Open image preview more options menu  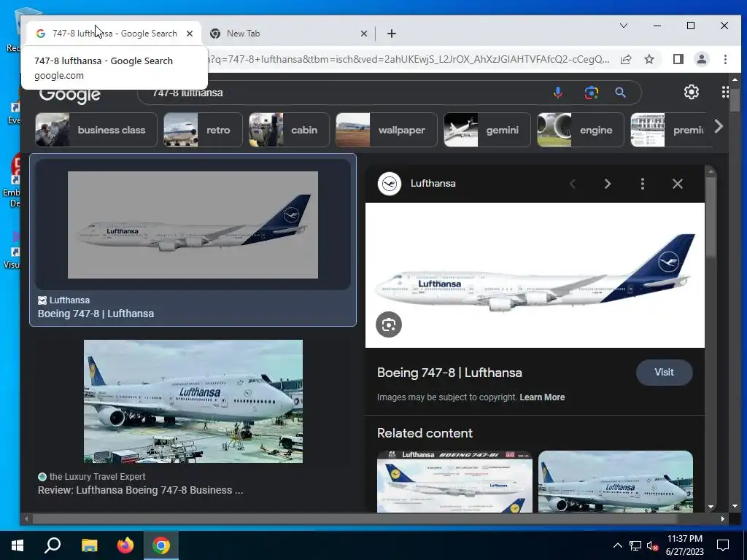click(643, 184)
